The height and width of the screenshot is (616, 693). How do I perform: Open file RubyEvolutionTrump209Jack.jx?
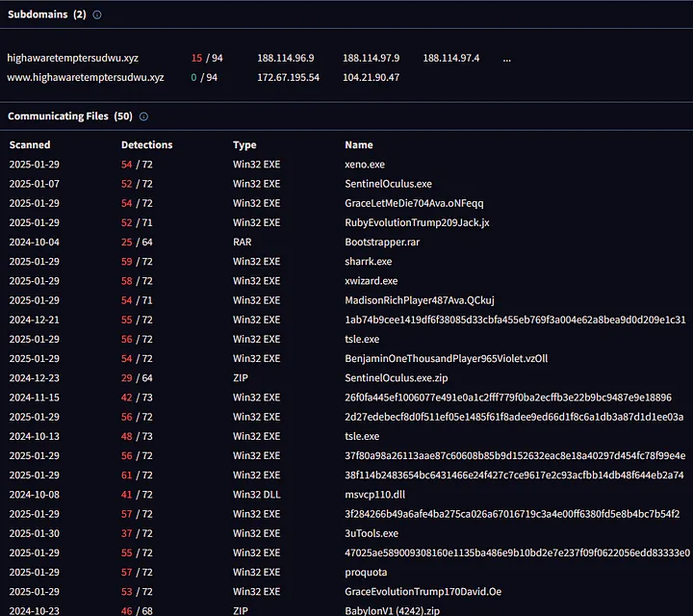[x=417, y=222]
